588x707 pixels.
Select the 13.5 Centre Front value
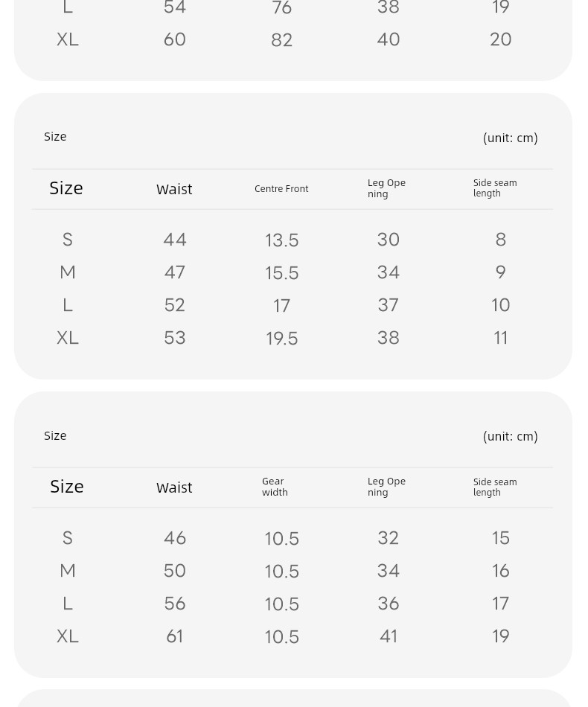(x=282, y=240)
